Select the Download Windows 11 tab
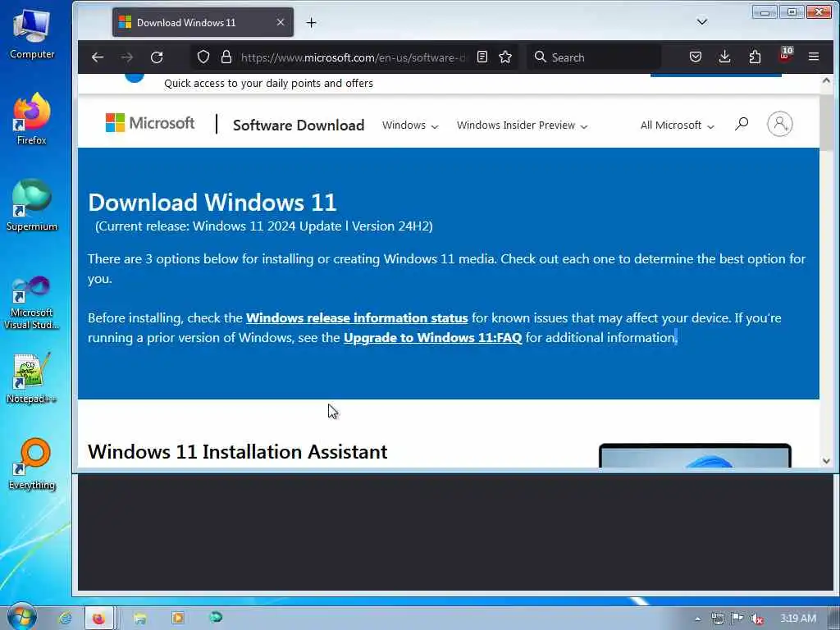Viewport: 840px width, 630px height. pyautogui.click(x=203, y=22)
